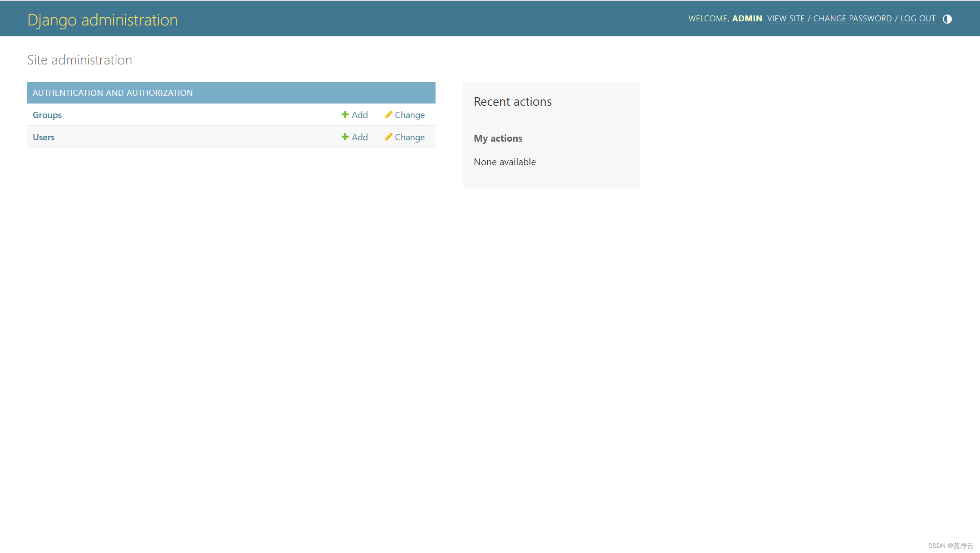Image resolution: width=980 pixels, height=553 pixels.
Task: Click the Site administration heading
Action: tap(79, 60)
